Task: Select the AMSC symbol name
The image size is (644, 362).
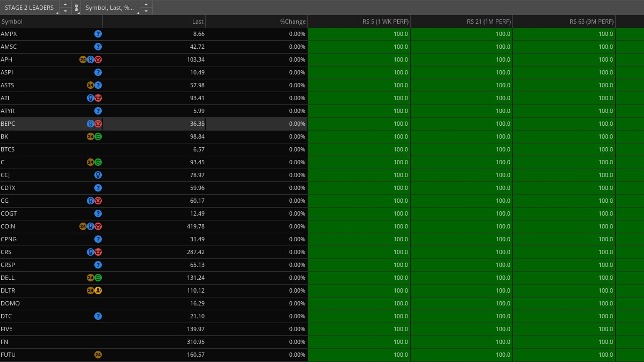Action: click(x=9, y=47)
